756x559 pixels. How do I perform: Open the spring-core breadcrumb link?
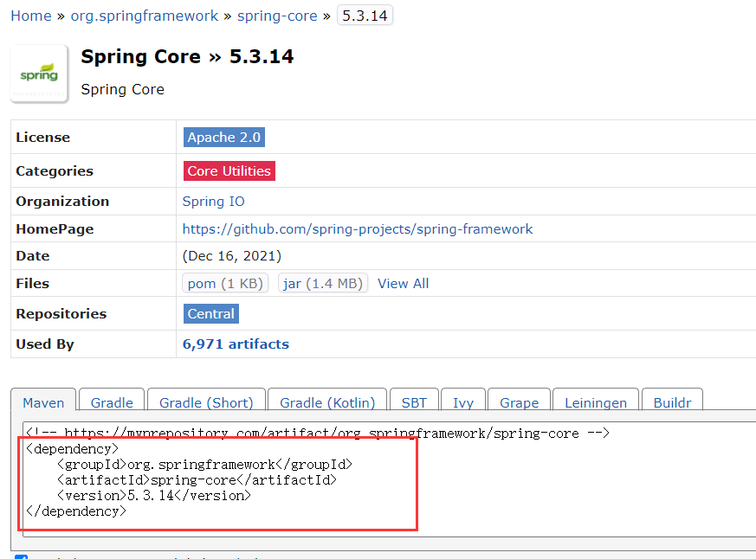pos(277,16)
